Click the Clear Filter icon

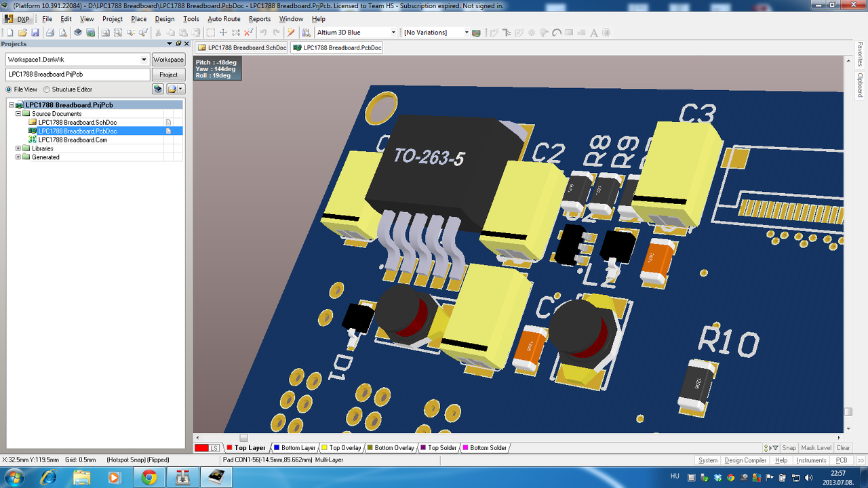click(249, 33)
